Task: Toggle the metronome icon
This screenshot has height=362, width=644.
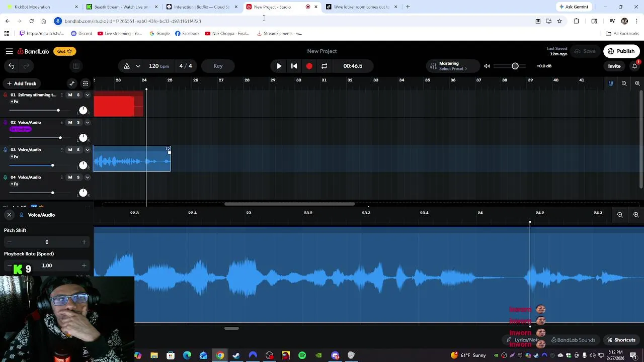Action: pos(127,66)
